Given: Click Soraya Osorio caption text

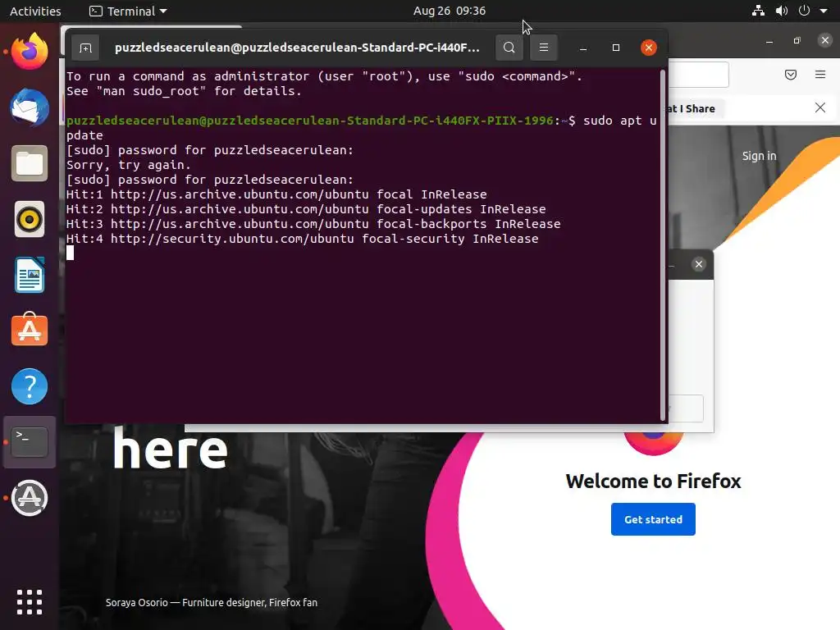Looking at the screenshot, I should (x=212, y=603).
